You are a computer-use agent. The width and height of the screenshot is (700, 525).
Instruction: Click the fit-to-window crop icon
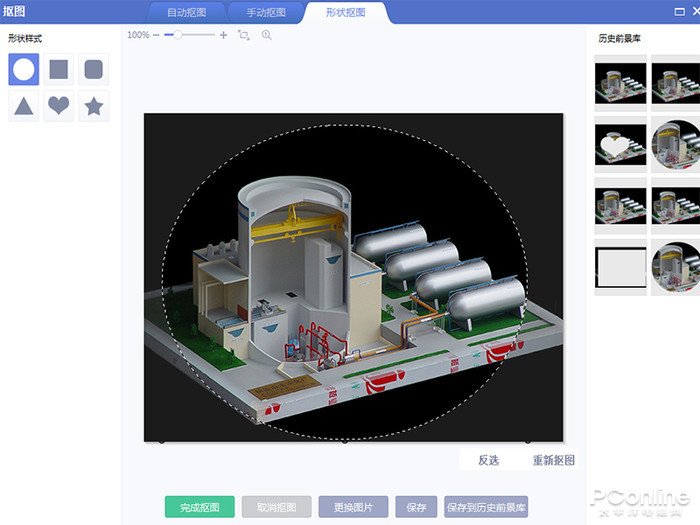[x=243, y=35]
